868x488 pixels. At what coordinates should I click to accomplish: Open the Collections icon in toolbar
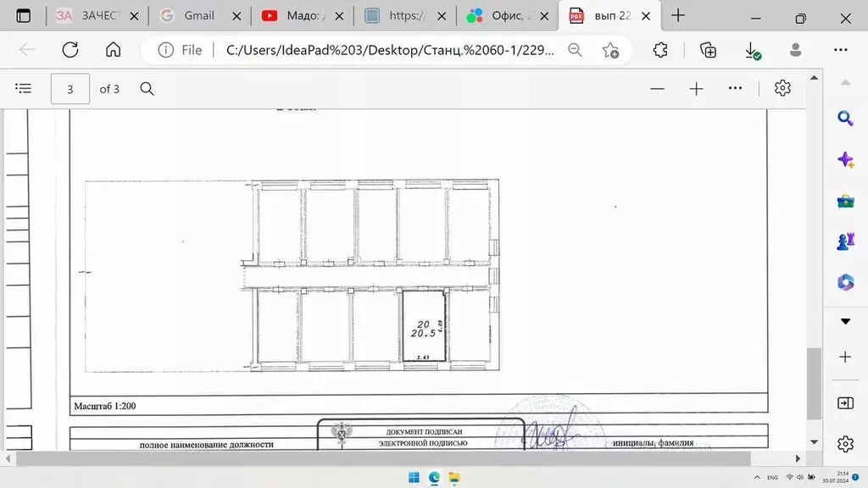pyautogui.click(x=708, y=50)
